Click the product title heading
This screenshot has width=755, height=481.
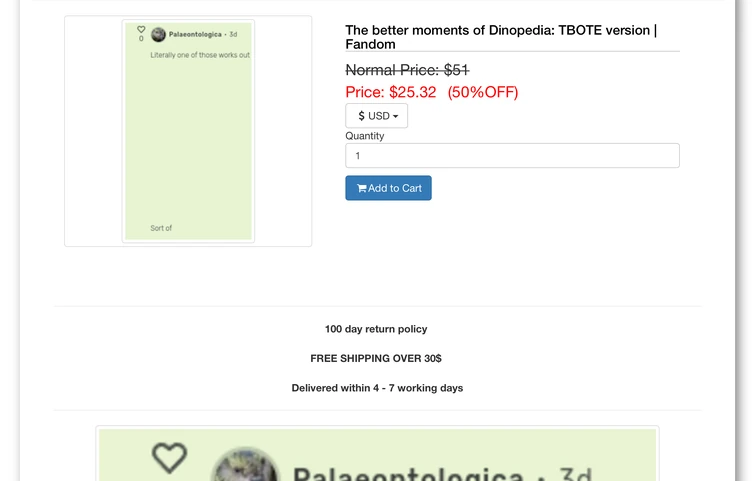coord(501,37)
